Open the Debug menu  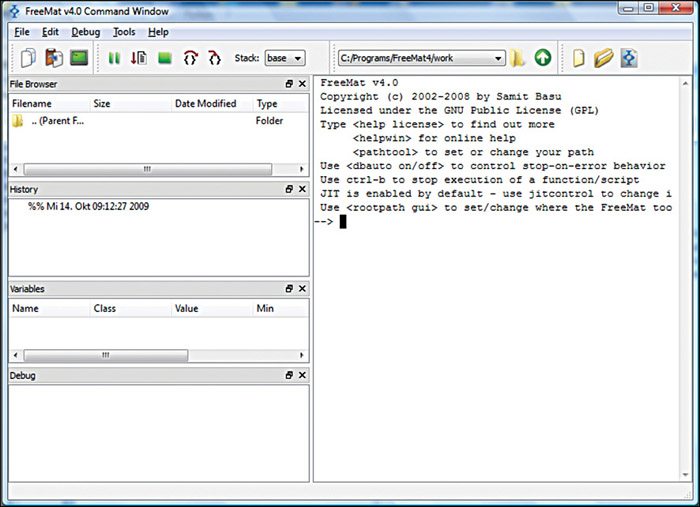[85, 32]
